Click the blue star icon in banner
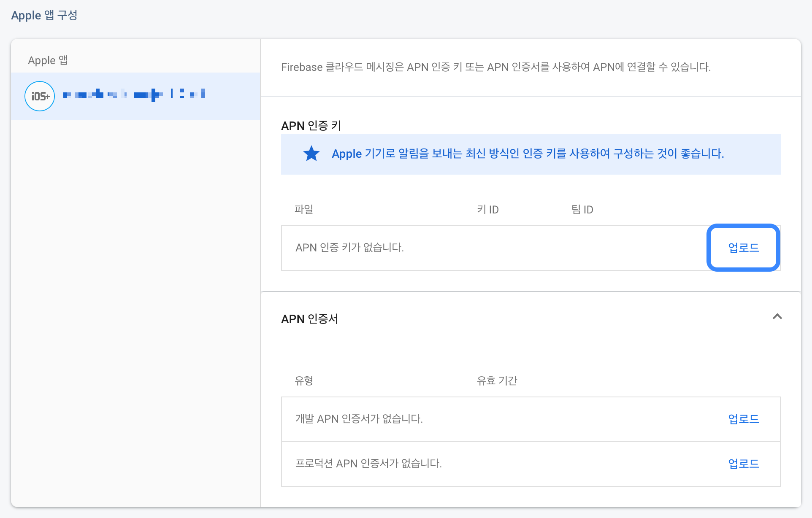Screen dimensions: 812x518 pos(311,154)
